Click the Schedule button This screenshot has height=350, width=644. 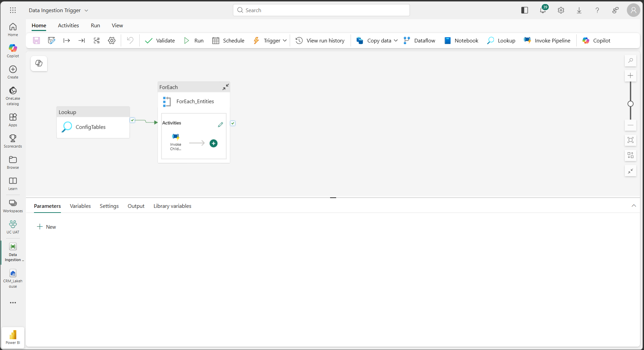[228, 40]
